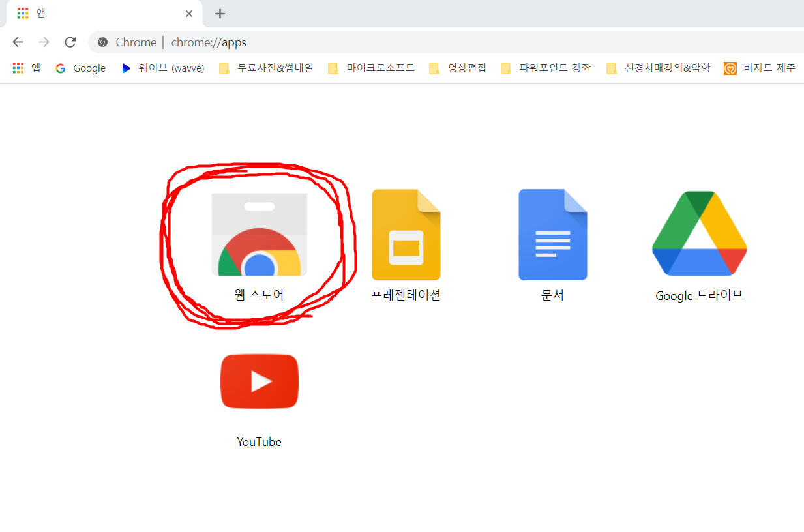804x532 pixels.
Task: Expand the 무료사진&썸네일 bookmark folder
Action: [266, 68]
